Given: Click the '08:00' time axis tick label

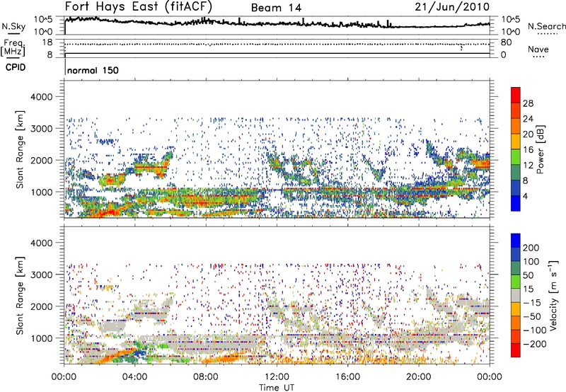Looking at the screenshot, I should (205, 377).
